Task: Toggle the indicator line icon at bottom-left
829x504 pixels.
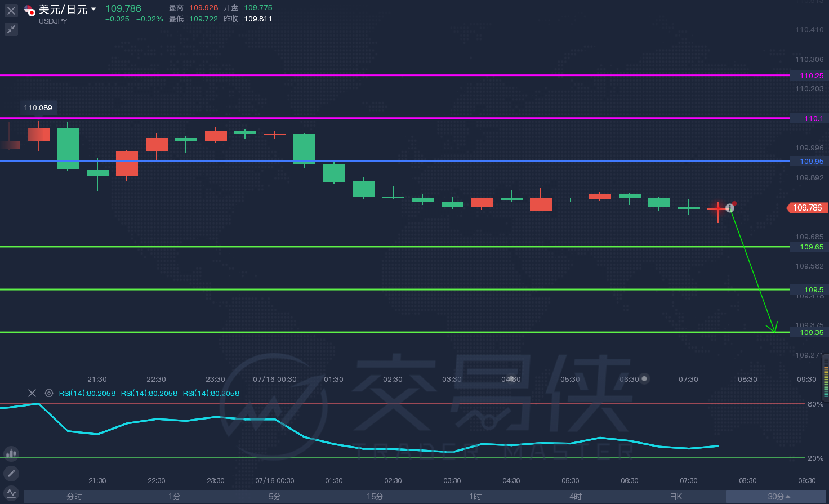Action: [x=11, y=493]
